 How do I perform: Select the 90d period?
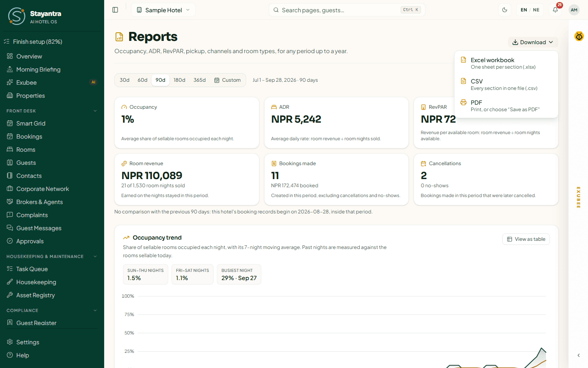click(160, 80)
